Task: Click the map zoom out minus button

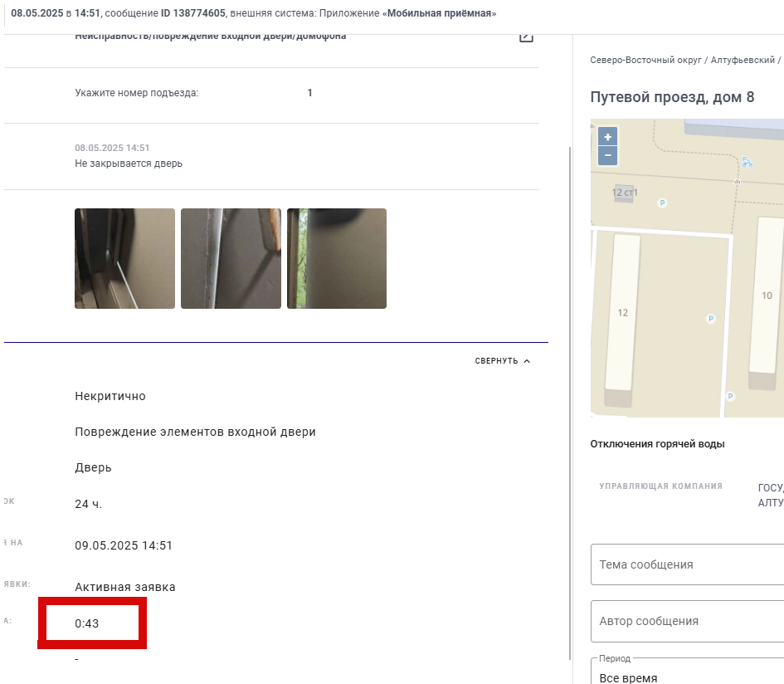Action: pos(607,155)
